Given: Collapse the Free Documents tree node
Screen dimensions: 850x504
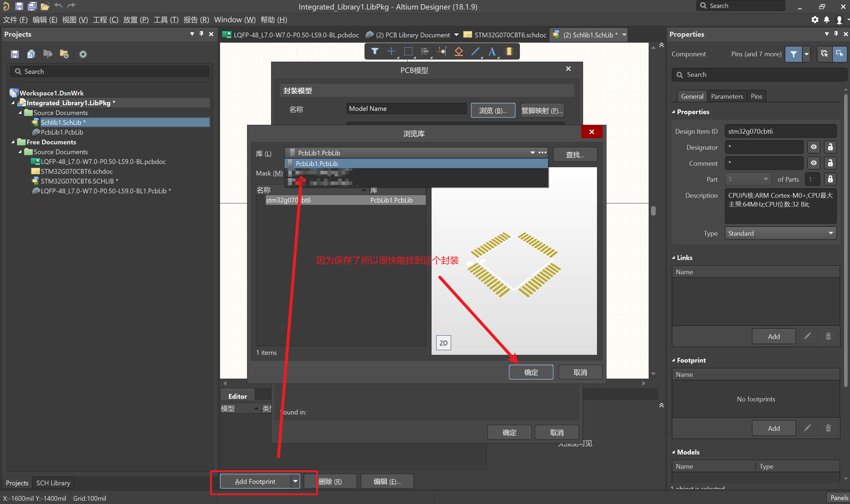Looking at the screenshot, I should pos(13,142).
